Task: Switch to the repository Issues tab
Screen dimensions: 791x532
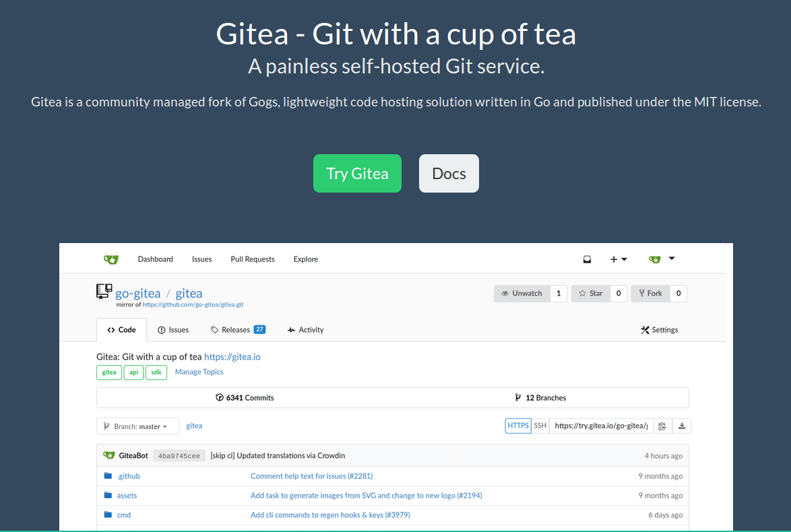Action: tap(173, 330)
